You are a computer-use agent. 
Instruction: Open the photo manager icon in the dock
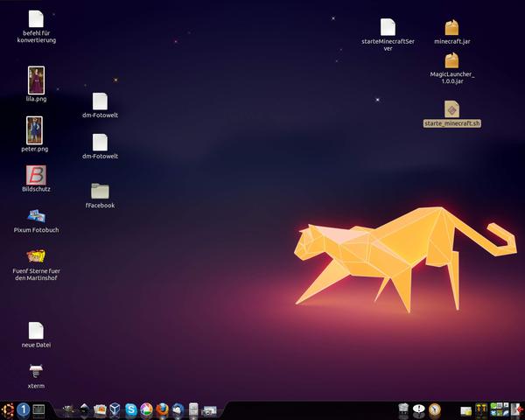pyautogui.click(x=100, y=409)
